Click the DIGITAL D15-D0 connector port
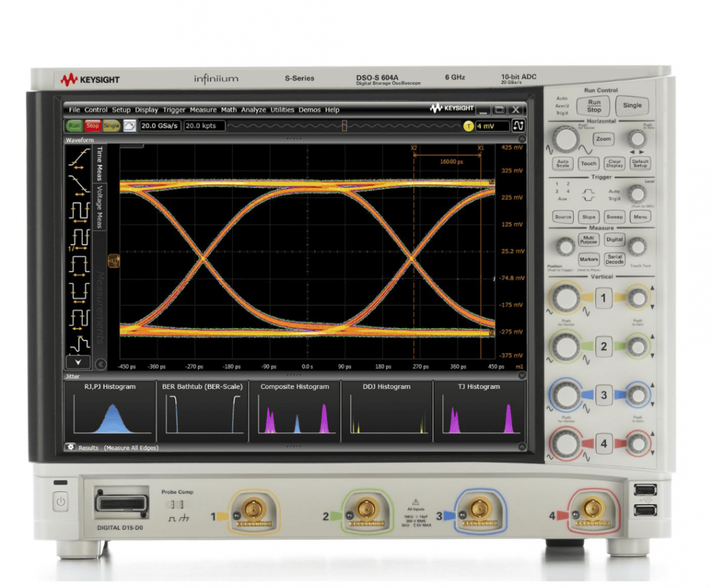Screen dimensions: 712x588 (121, 503)
